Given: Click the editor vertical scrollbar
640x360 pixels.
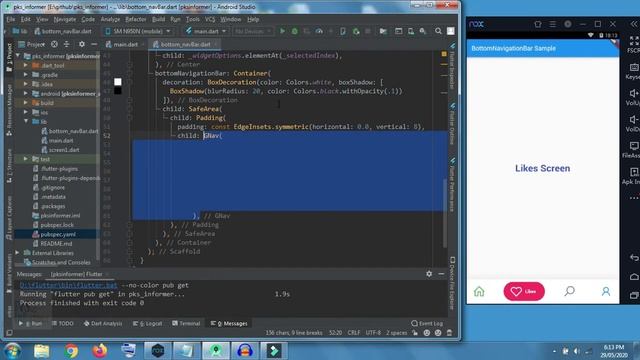Looking at the screenshot, I should pos(444,212).
